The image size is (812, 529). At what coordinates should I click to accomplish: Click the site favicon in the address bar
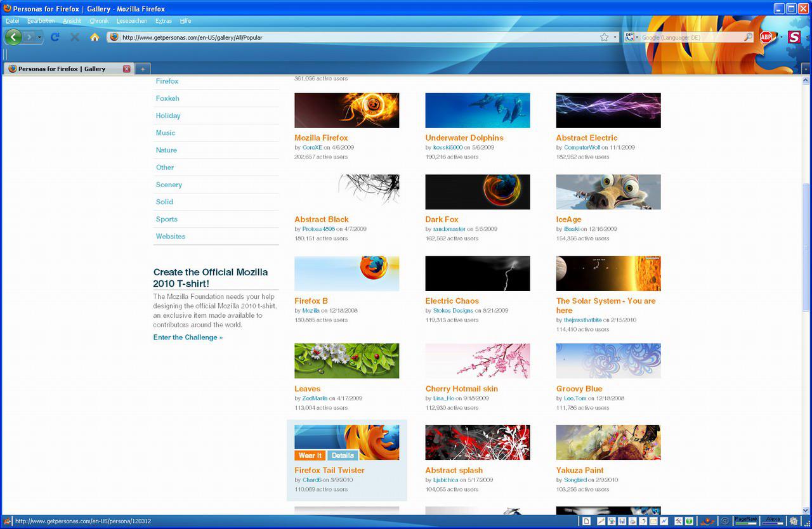tap(114, 37)
